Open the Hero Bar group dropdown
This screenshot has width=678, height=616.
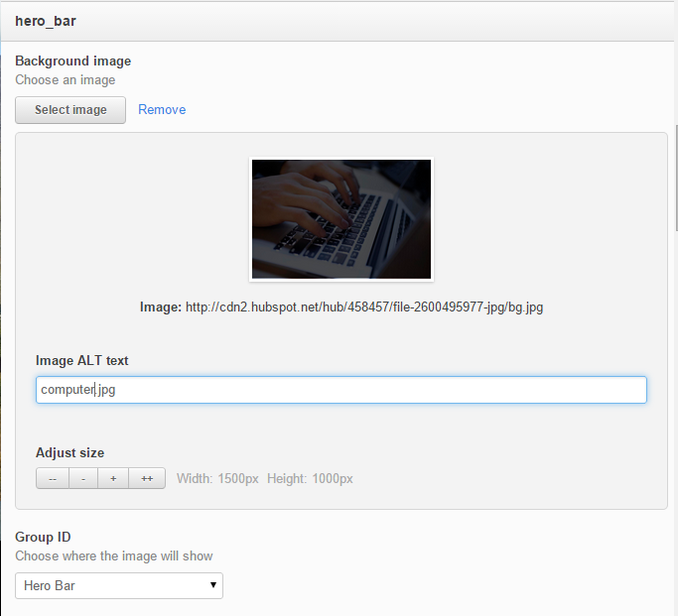119,585
